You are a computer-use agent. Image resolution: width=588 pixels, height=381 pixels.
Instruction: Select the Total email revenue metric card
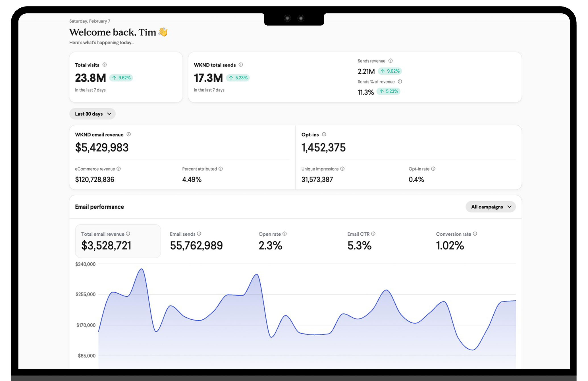point(118,241)
